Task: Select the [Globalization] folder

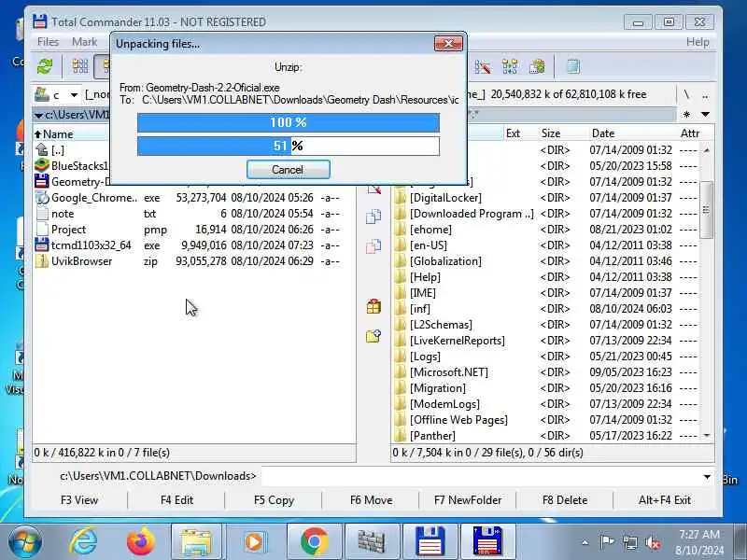Action: [x=545, y=261]
